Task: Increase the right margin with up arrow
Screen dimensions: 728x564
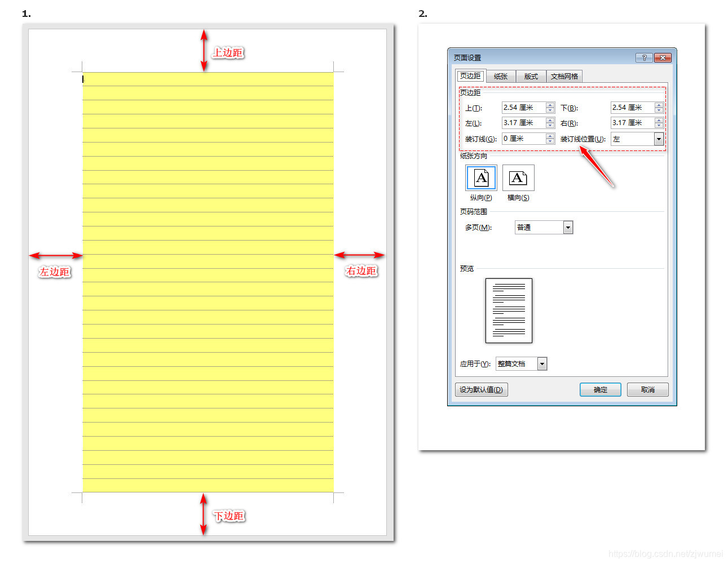Action: [x=659, y=120]
